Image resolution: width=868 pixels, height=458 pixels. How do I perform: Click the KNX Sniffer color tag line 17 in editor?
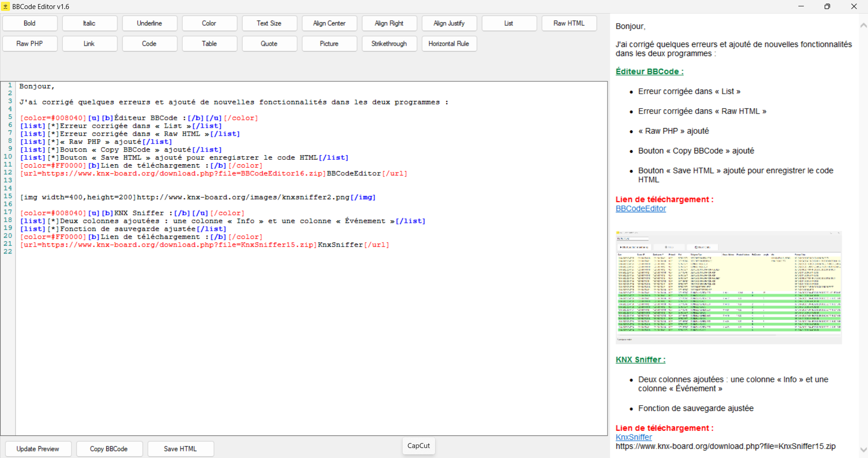coord(132,213)
